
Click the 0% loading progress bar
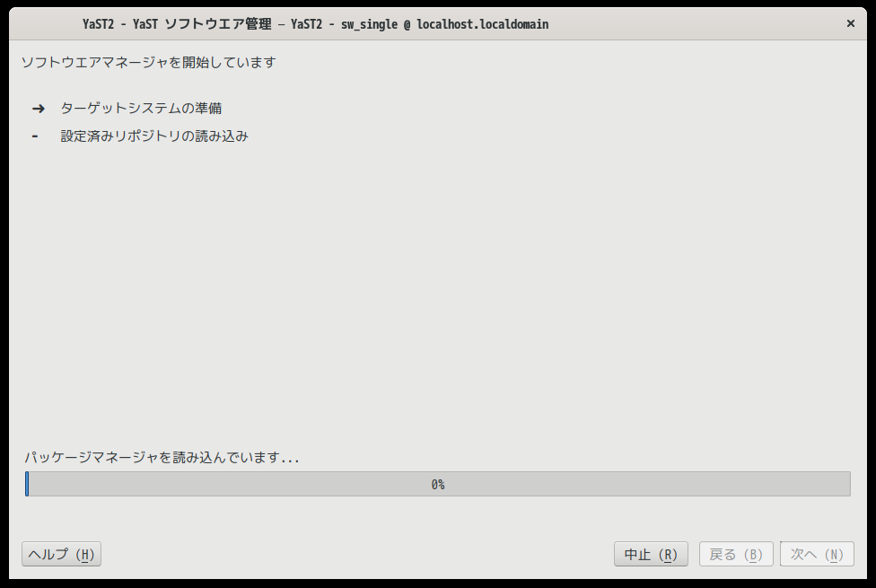(438, 484)
